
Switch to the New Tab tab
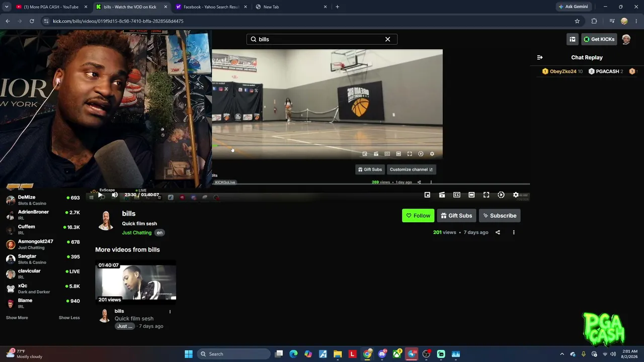[292, 7]
